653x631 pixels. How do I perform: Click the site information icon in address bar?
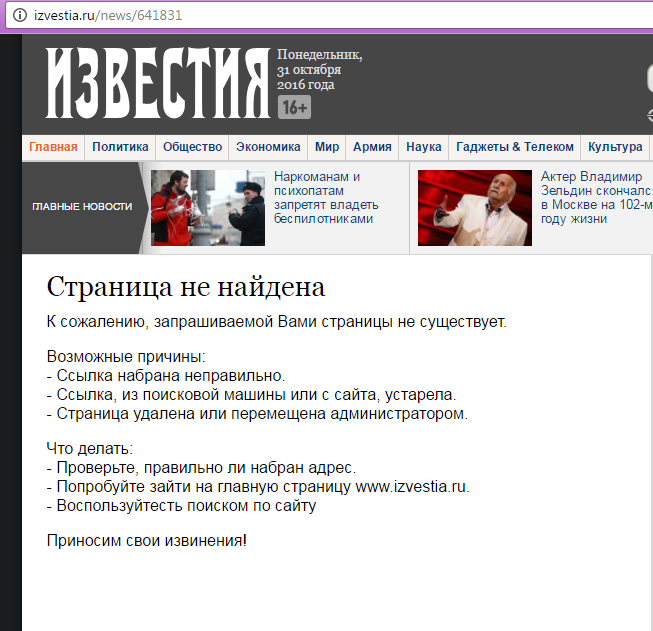[x=17, y=17]
